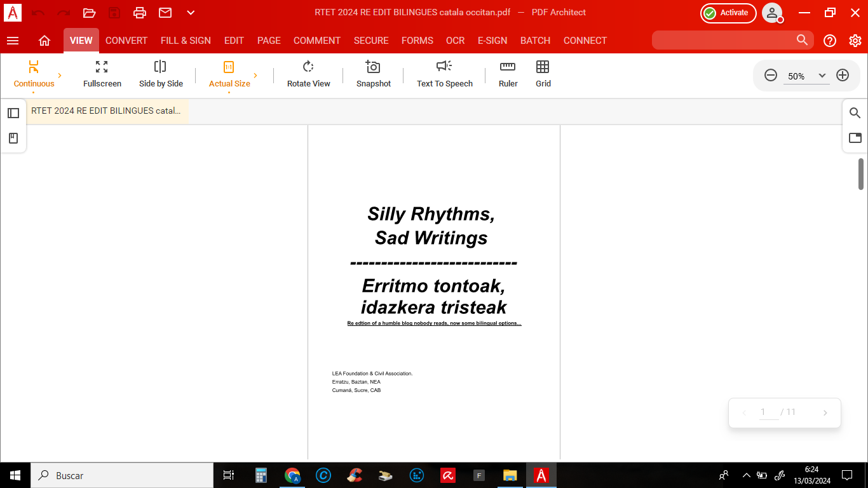Go to next page arrow
This screenshot has height=488, width=868.
[x=825, y=413]
